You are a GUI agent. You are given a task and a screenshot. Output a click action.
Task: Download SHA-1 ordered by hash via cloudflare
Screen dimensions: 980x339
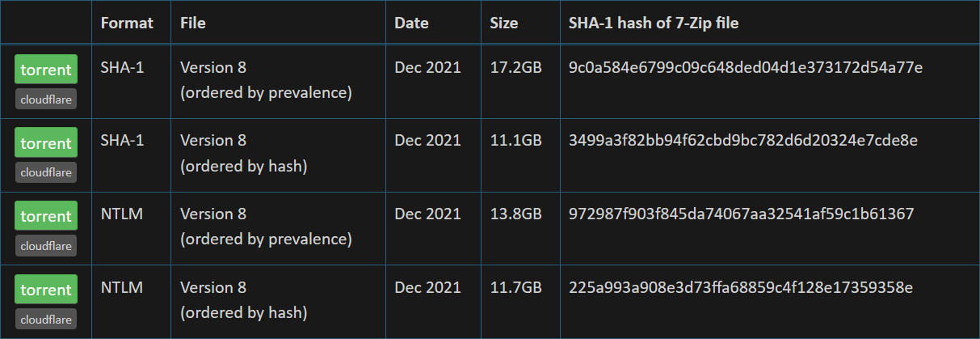click(x=46, y=172)
